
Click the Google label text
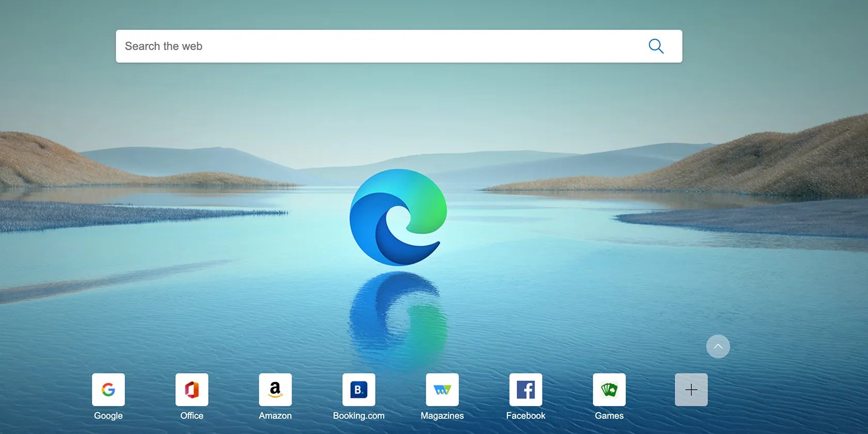click(x=109, y=416)
